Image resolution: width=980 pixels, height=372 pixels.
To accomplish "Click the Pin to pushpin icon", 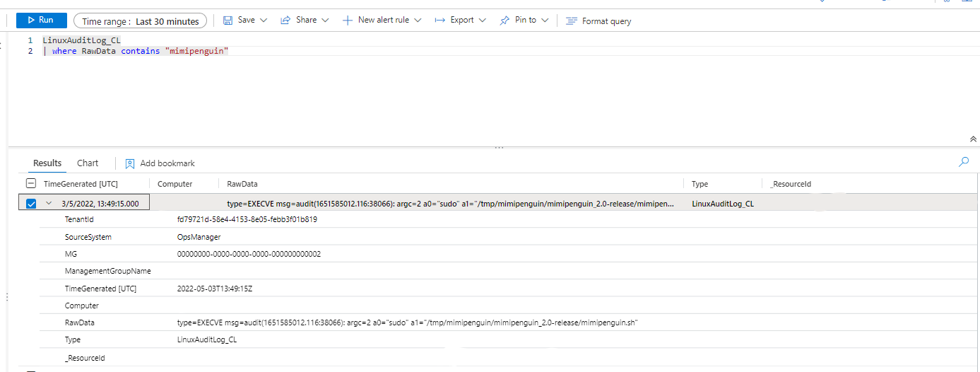I will [504, 21].
